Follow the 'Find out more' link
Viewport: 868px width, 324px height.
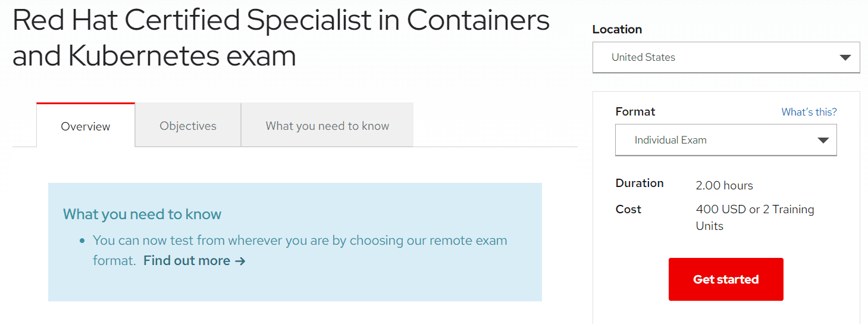pyautogui.click(x=187, y=261)
